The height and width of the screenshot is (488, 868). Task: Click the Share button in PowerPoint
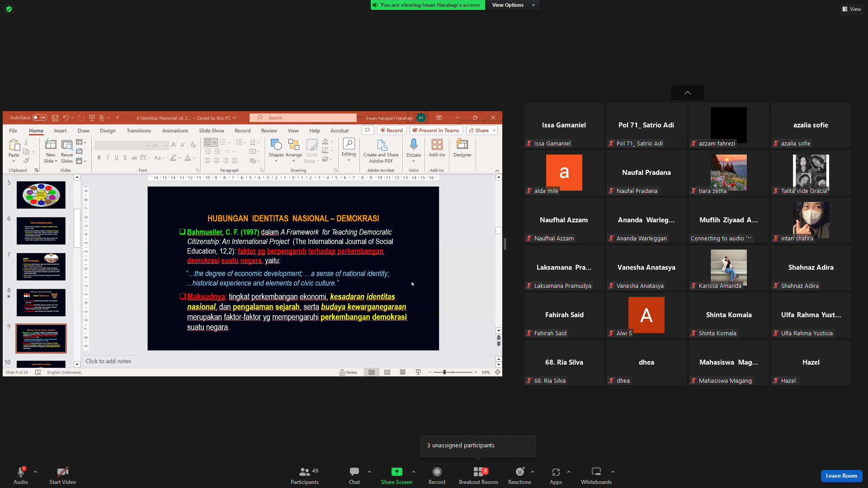point(479,130)
